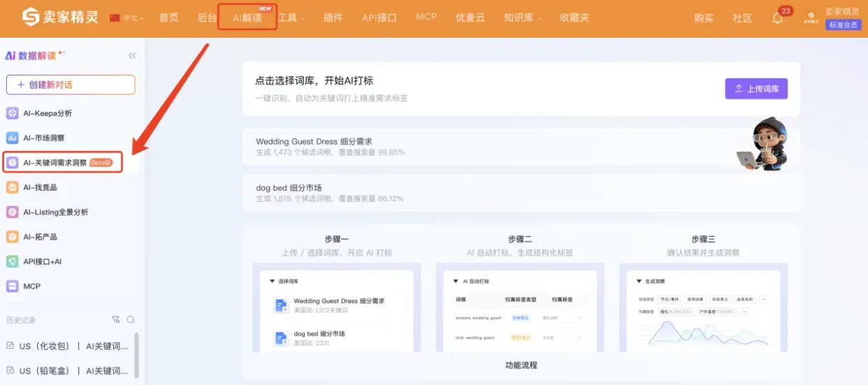Open the 社区 link
Image resolution: width=868 pixels, height=385 pixels.
742,19
